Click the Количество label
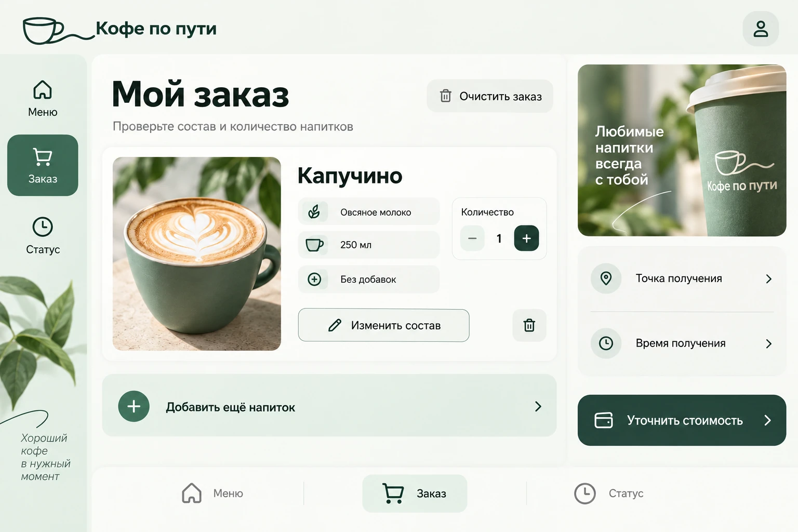The width and height of the screenshot is (798, 532). 487,212
